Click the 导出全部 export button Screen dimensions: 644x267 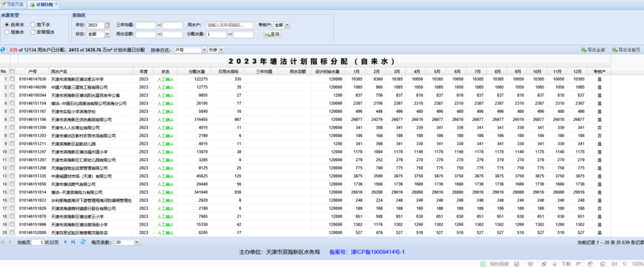pos(593,50)
